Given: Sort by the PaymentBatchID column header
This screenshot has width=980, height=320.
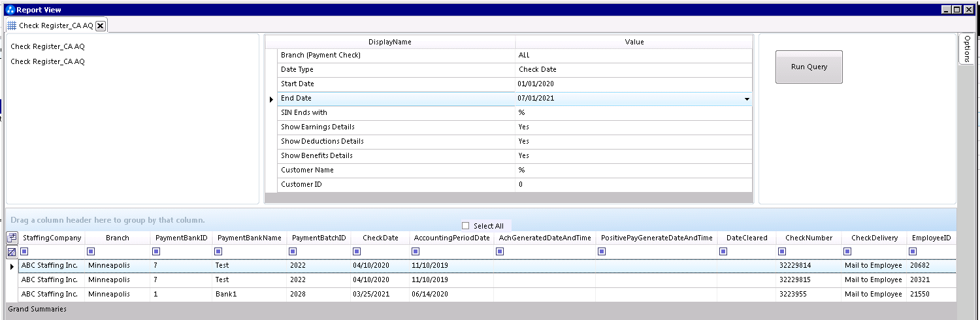Looking at the screenshot, I should click(x=319, y=238).
